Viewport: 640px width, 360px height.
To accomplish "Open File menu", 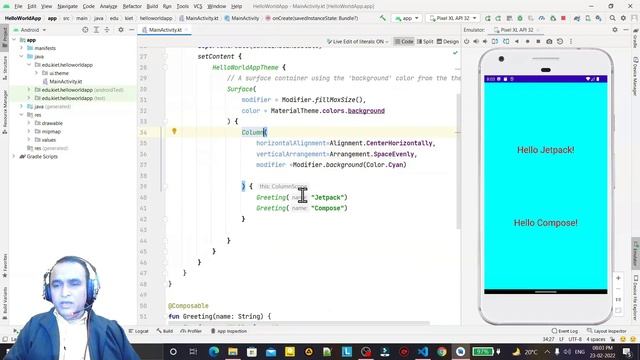I will (18, 6).
